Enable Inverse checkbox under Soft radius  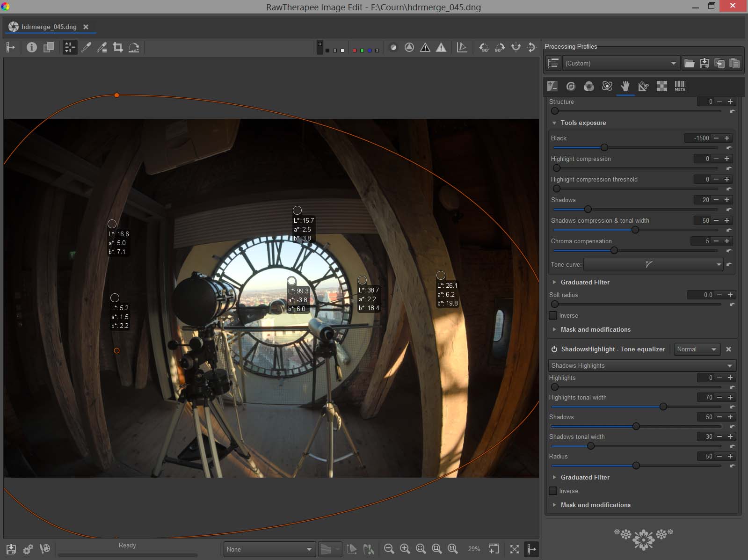click(x=553, y=315)
